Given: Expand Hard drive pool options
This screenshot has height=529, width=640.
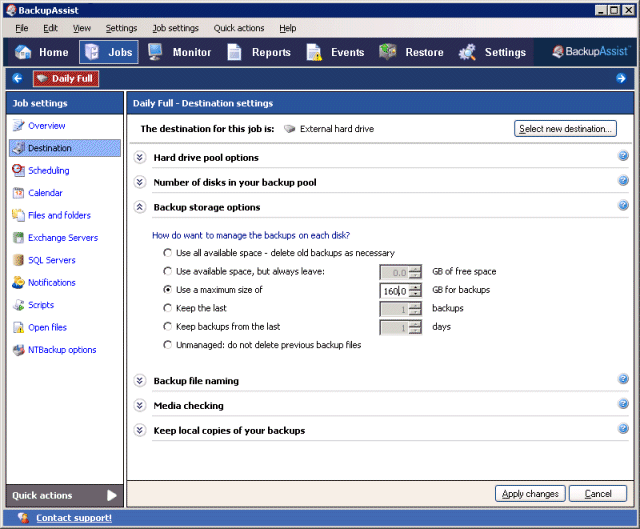Looking at the screenshot, I should pyautogui.click(x=140, y=157).
